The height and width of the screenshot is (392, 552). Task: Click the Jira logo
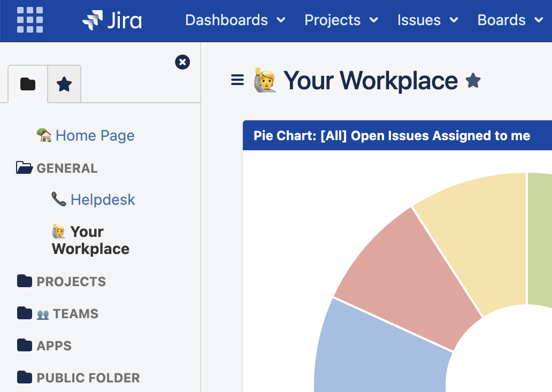pos(112,20)
